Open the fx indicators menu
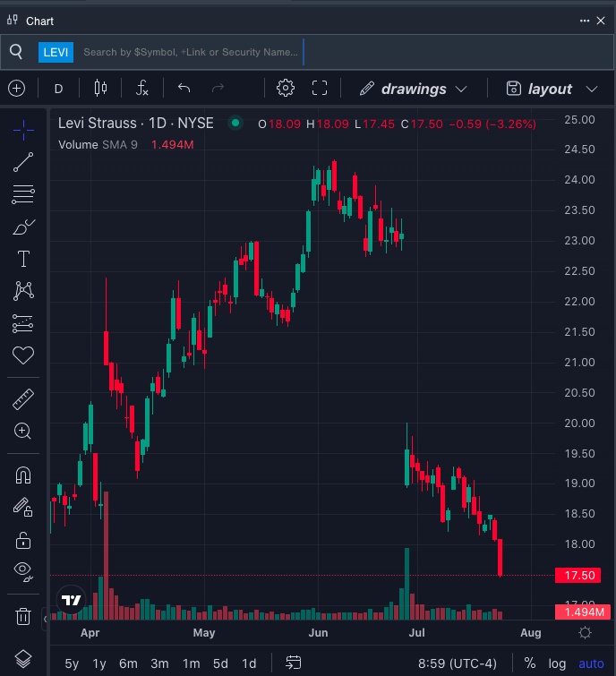 (142, 89)
